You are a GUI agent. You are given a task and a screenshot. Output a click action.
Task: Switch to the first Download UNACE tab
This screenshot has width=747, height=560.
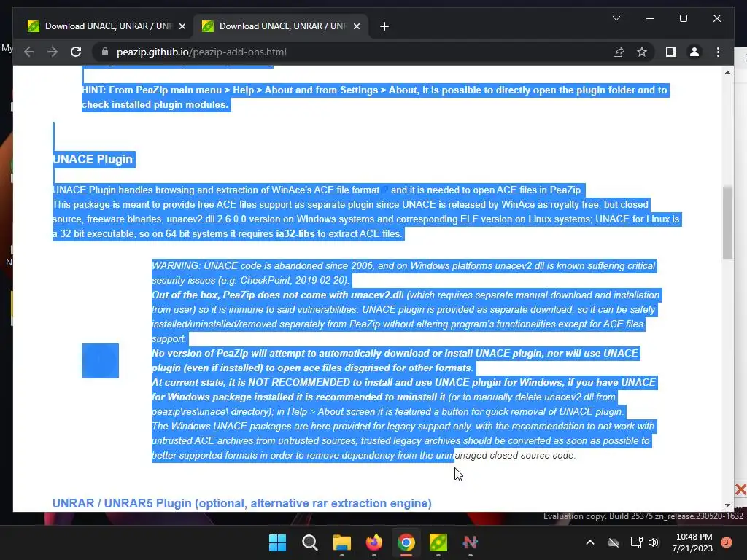pyautogui.click(x=101, y=26)
